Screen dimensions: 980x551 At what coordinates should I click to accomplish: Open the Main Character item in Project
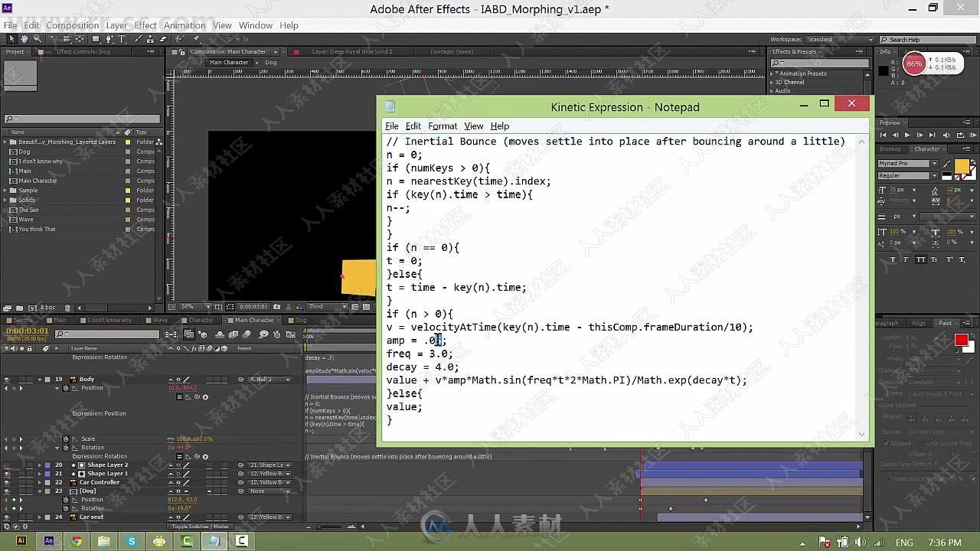[x=38, y=181]
